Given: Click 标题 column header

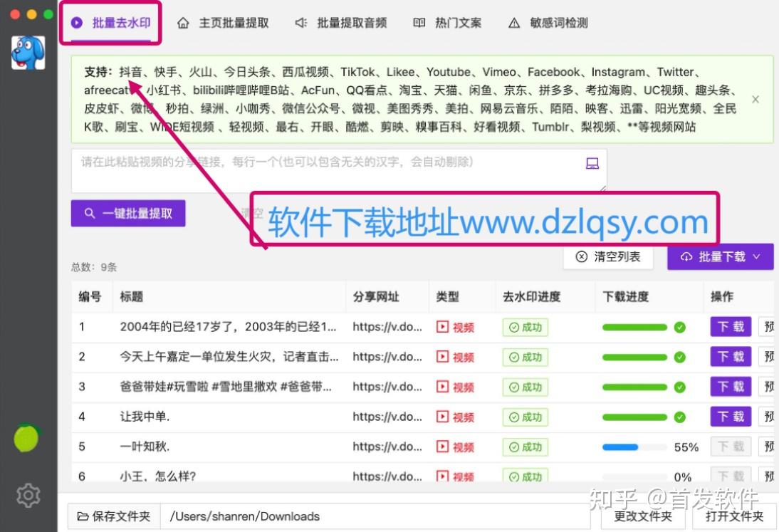Looking at the screenshot, I should tap(132, 297).
